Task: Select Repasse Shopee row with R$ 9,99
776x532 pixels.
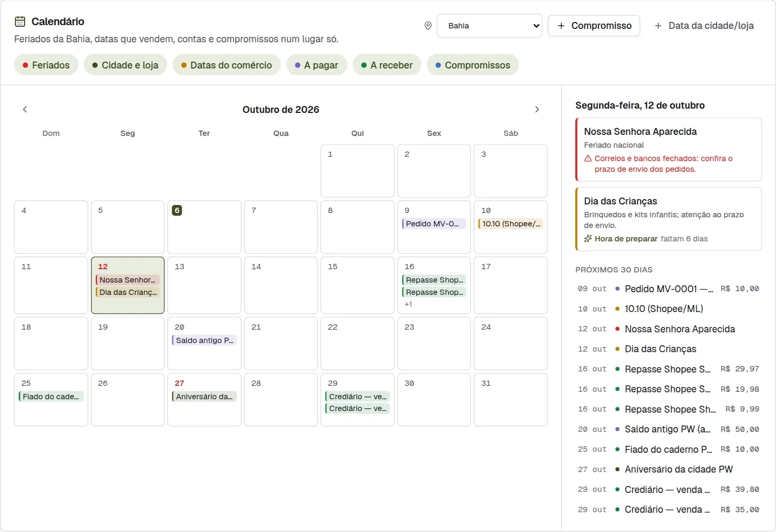Action: pyautogui.click(x=668, y=409)
